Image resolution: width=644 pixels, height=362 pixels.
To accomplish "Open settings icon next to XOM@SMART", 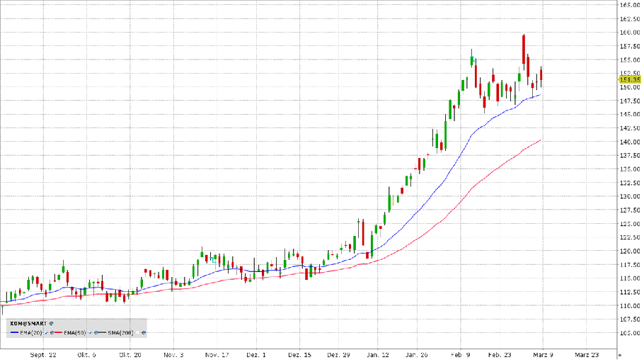I will [51, 324].
